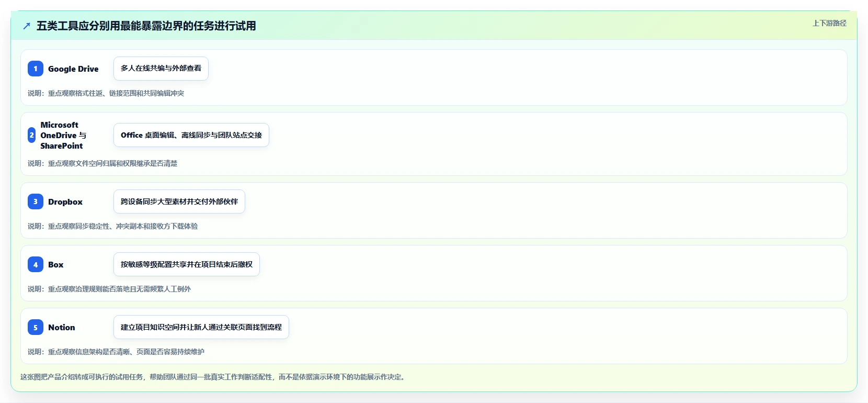This screenshot has height=403, width=868.
Task: Click number badge 5 for Notion
Action: coord(36,327)
